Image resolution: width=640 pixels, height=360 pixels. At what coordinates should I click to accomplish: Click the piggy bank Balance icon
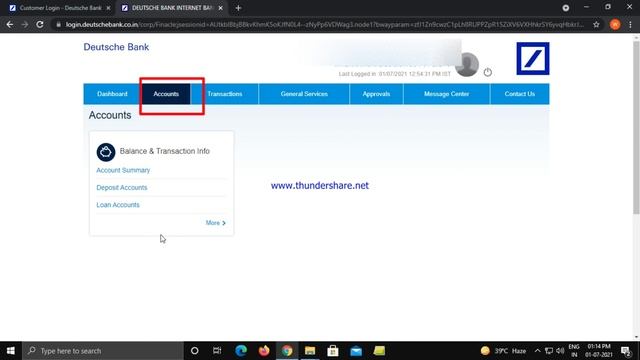(x=106, y=152)
